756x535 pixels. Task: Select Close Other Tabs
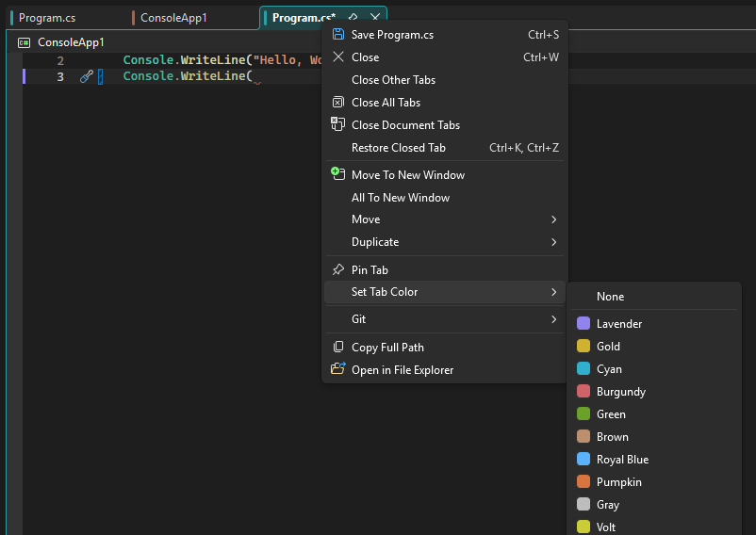(393, 80)
